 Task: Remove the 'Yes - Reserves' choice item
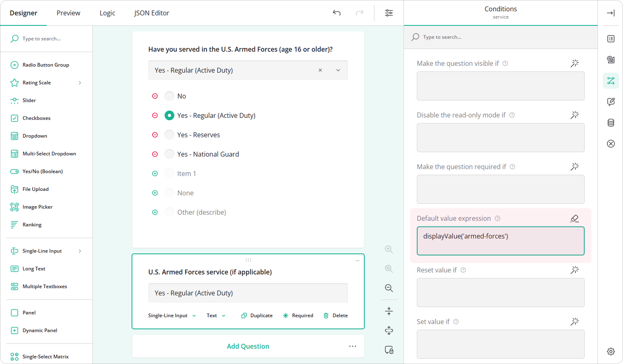(155, 135)
